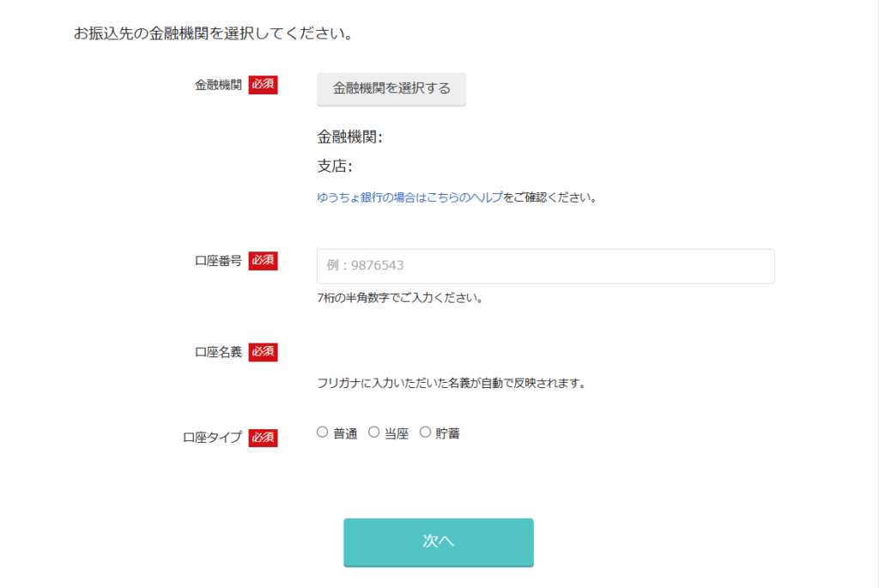Select the 普通 account type radio
The width and height of the screenshot is (879, 588).
click(x=323, y=433)
